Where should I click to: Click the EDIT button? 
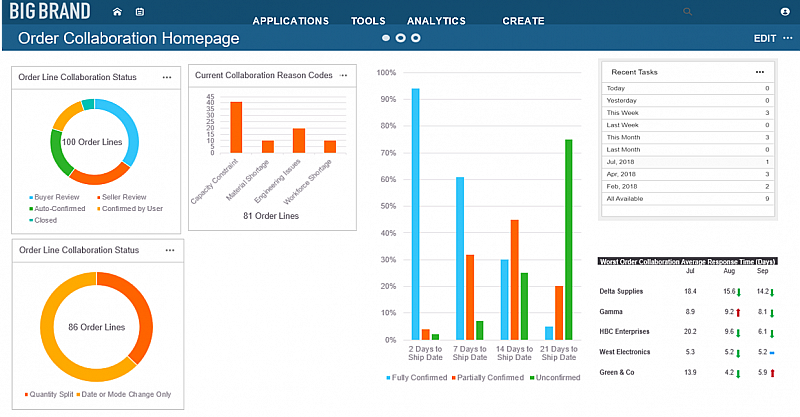(x=765, y=38)
